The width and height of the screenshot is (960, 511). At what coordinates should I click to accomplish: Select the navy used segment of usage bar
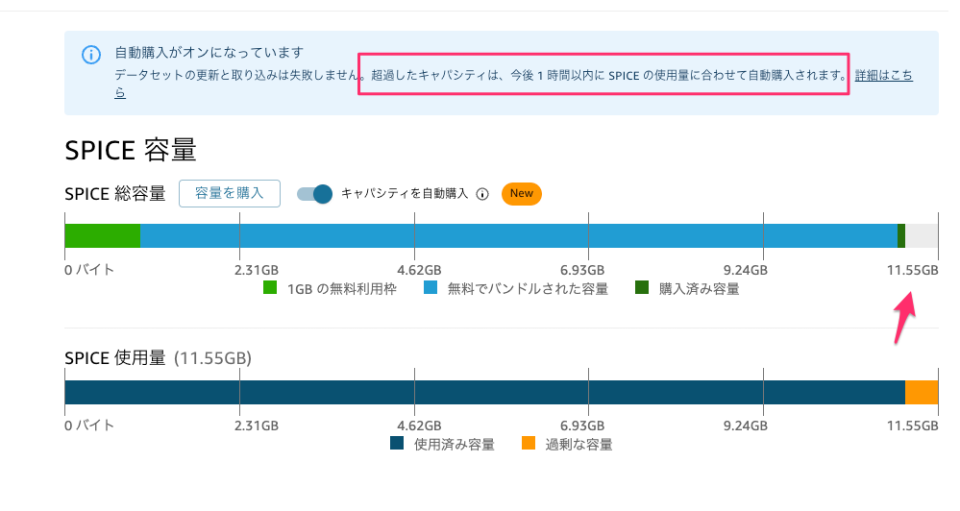pos(484,392)
